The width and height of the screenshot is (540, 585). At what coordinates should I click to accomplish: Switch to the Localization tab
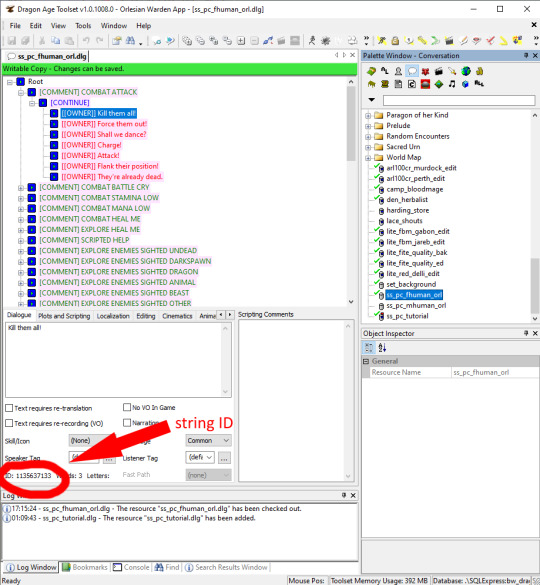pyautogui.click(x=113, y=316)
